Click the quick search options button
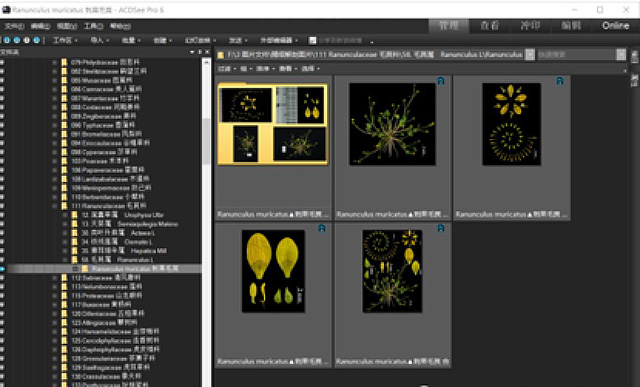Screen dimensions: 640x387 tap(621, 54)
